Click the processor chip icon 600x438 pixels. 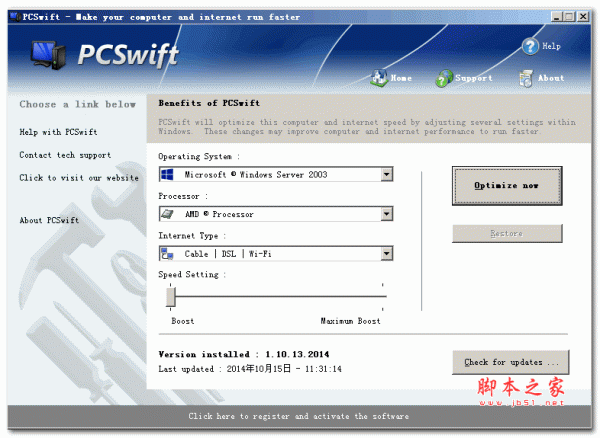coord(167,214)
